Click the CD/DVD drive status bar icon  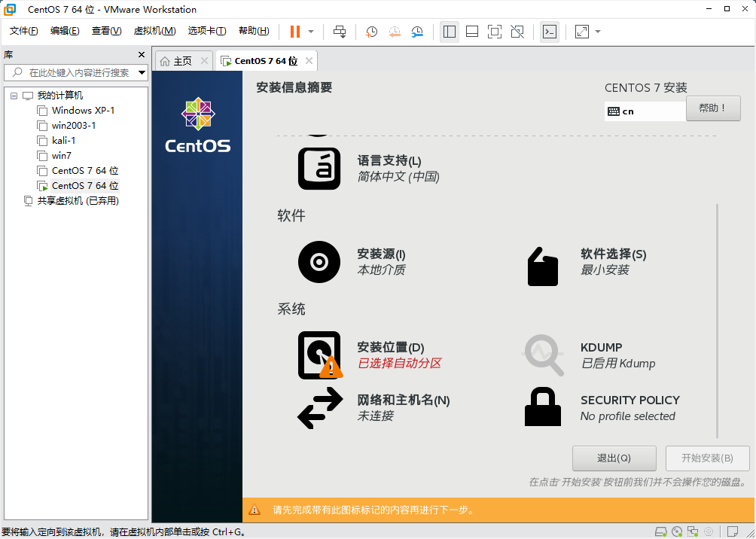point(677,531)
